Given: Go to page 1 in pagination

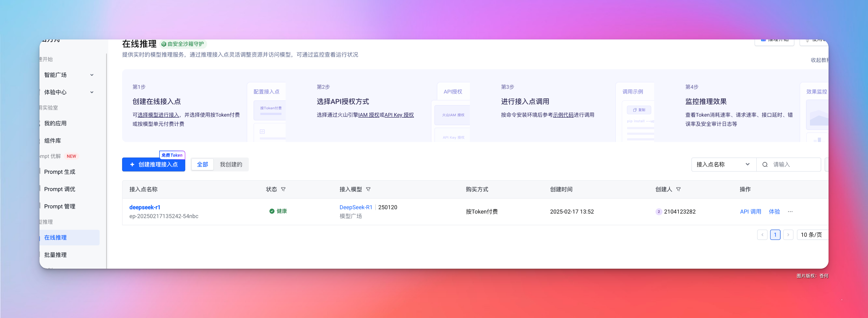Looking at the screenshot, I should (x=775, y=235).
